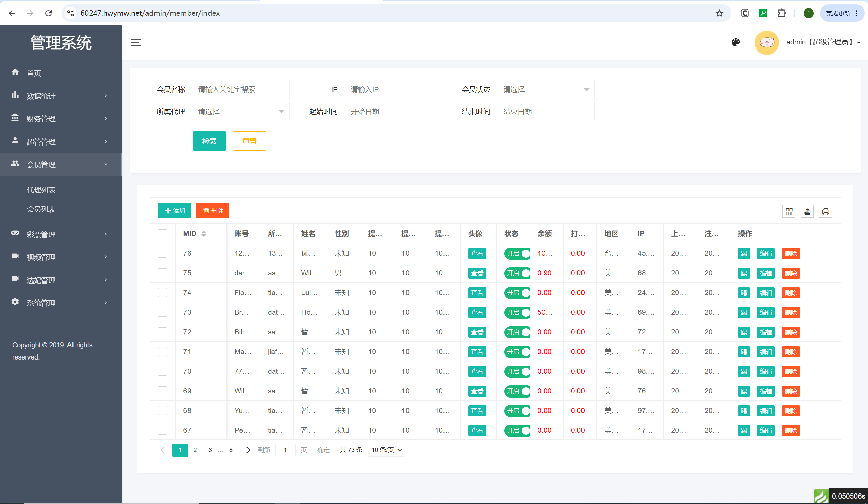Click the site info icon in address bar
868x504 pixels.
point(71,13)
